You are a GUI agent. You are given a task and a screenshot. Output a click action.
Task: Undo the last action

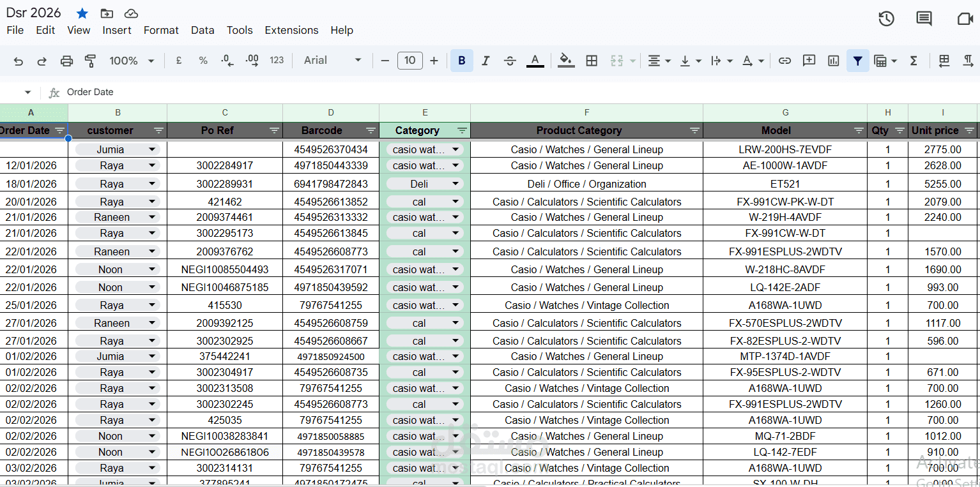click(19, 61)
